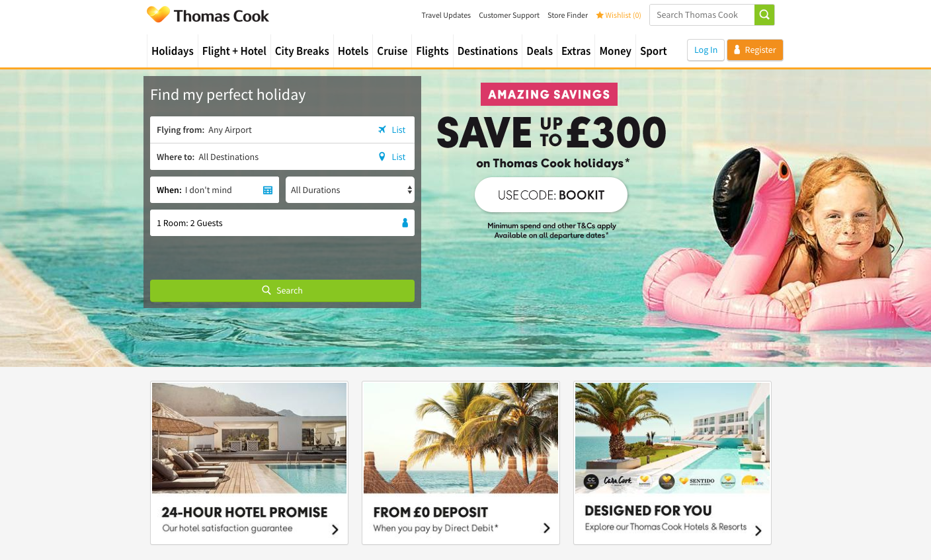The image size is (931, 560).
Task: Click the destination map pin icon
Action: tap(382, 157)
